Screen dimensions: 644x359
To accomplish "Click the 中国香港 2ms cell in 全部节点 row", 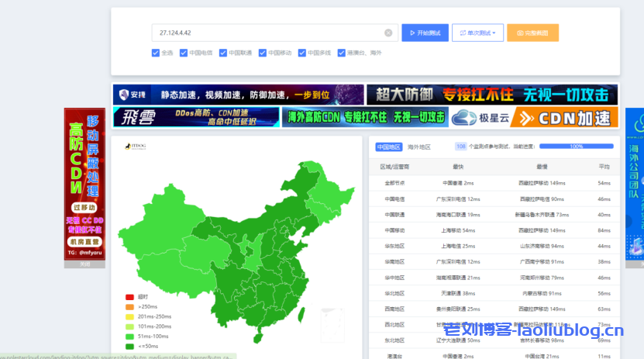I will [458, 183].
